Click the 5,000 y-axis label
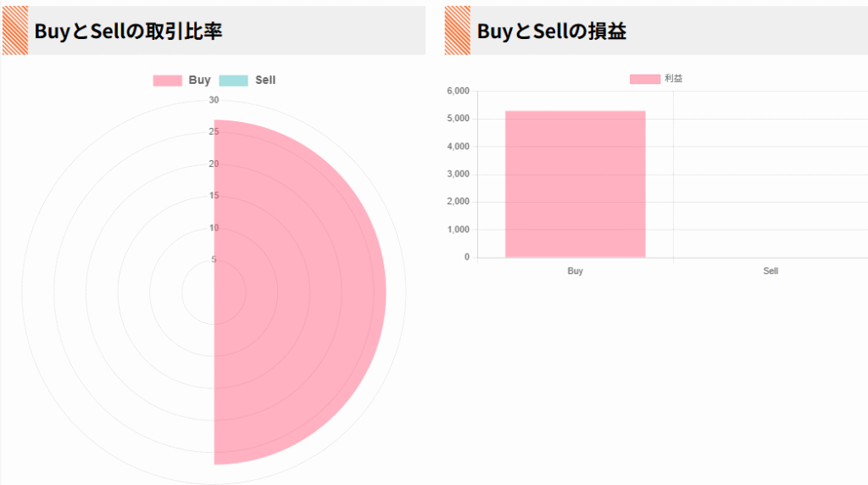This screenshot has height=485, width=868. click(x=459, y=119)
